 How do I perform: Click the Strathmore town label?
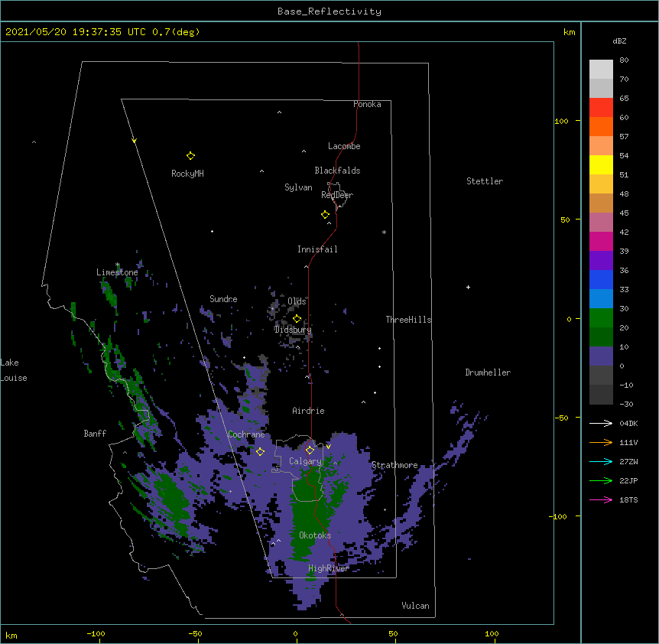pyautogui.click(x=394, y=465)
